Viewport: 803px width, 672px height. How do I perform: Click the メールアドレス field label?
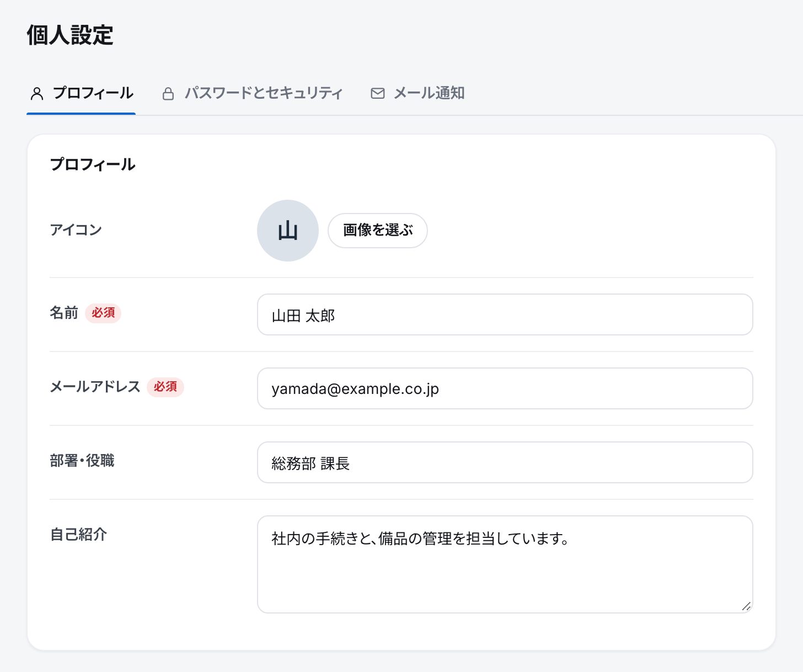(95, 387)
